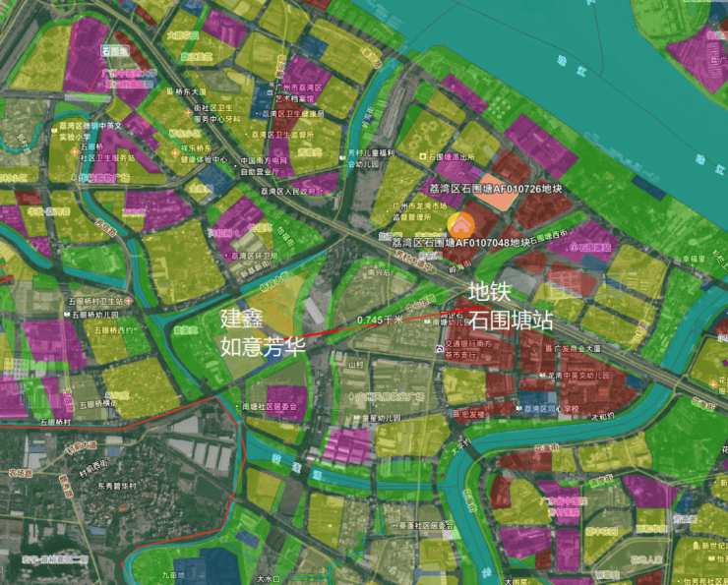Click the 荔湾区石围塘AF0107048地块 label
Screen dimensions: 728x585
[x=461, y=243]
